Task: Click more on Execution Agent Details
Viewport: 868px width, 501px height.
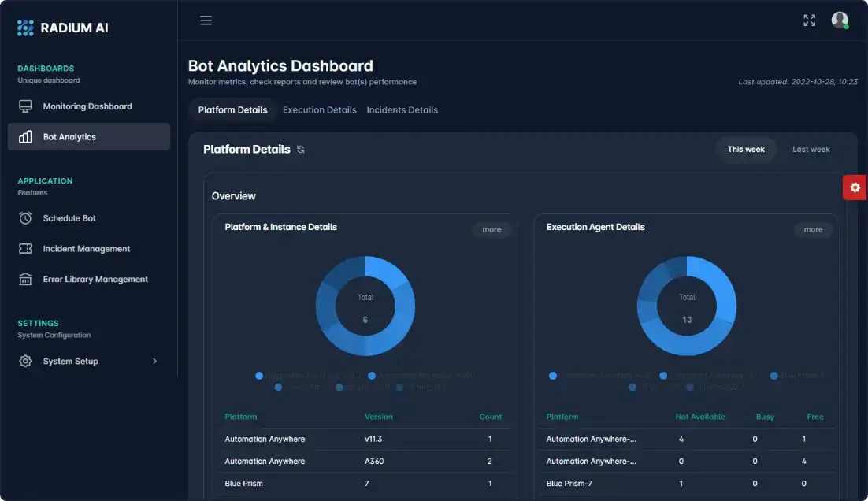Action: 814,229
